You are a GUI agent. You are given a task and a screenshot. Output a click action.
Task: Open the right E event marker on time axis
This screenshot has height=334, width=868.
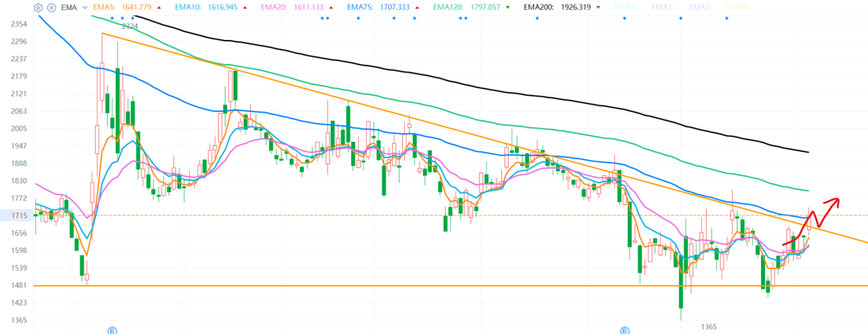[624, 329]
